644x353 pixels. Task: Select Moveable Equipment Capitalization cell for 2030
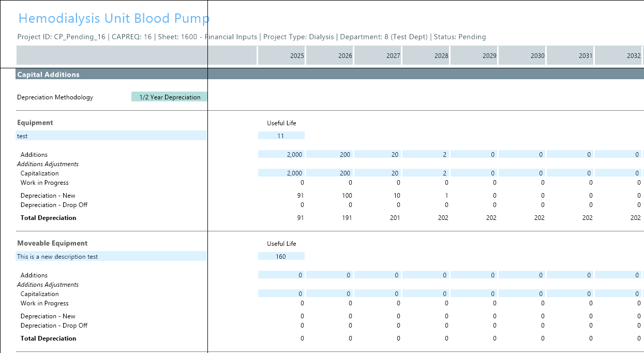(522, 293)
